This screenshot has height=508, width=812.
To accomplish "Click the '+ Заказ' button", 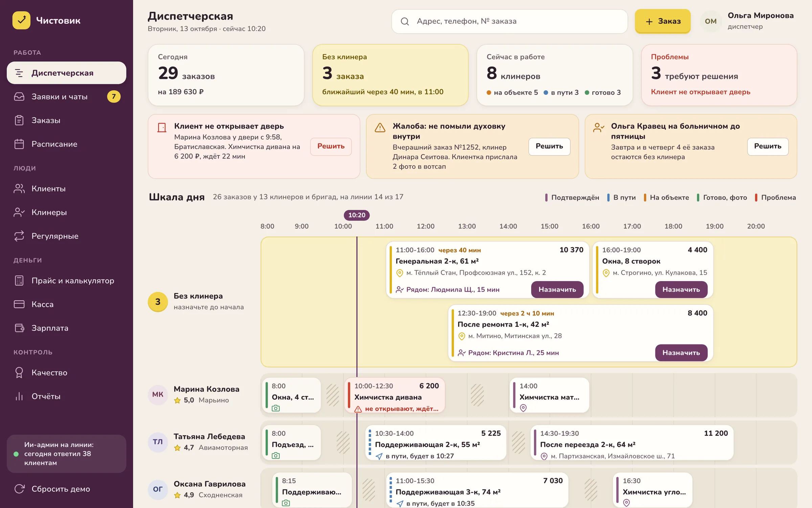I will (x=662, y=21).
